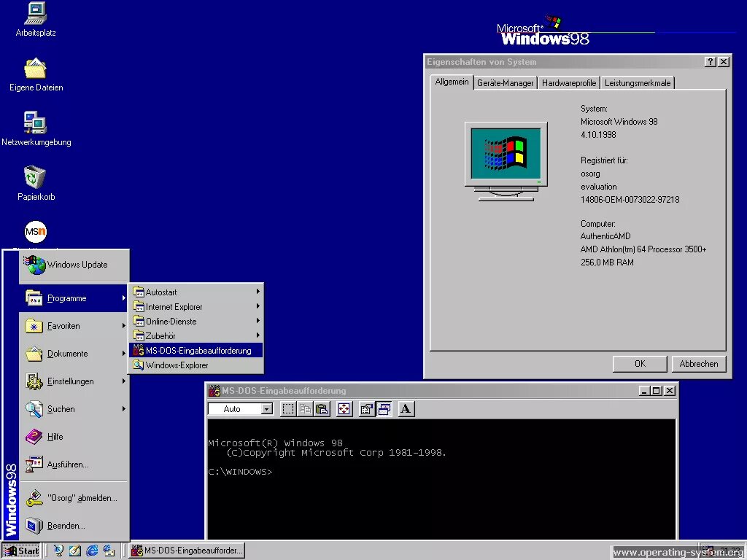This screenshot has width=747, height=560.
Task: Switch to the Leistungsmerkmale tab
Action: (x=638, y=83)
